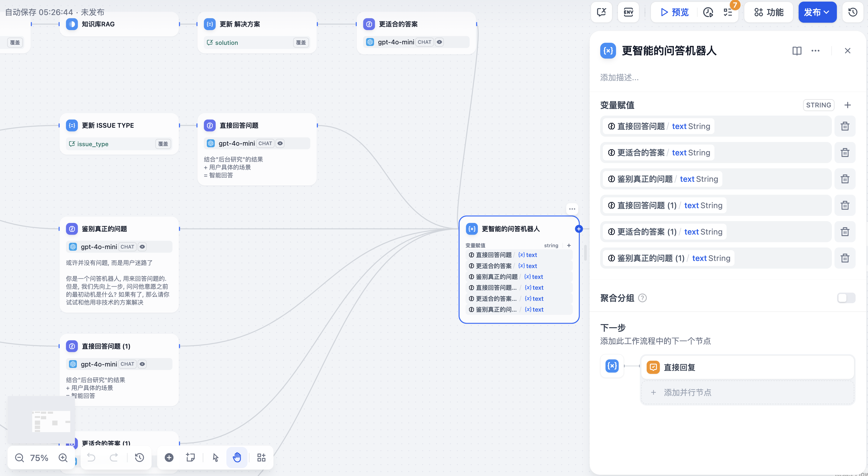Open the 75% zoom level menu

pos(39,458)
